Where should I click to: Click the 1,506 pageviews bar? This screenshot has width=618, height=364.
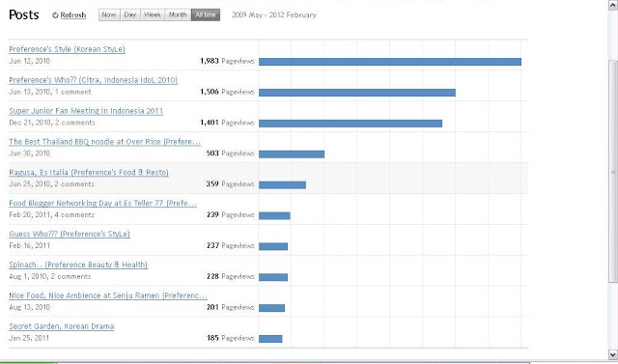coord(357,93)
